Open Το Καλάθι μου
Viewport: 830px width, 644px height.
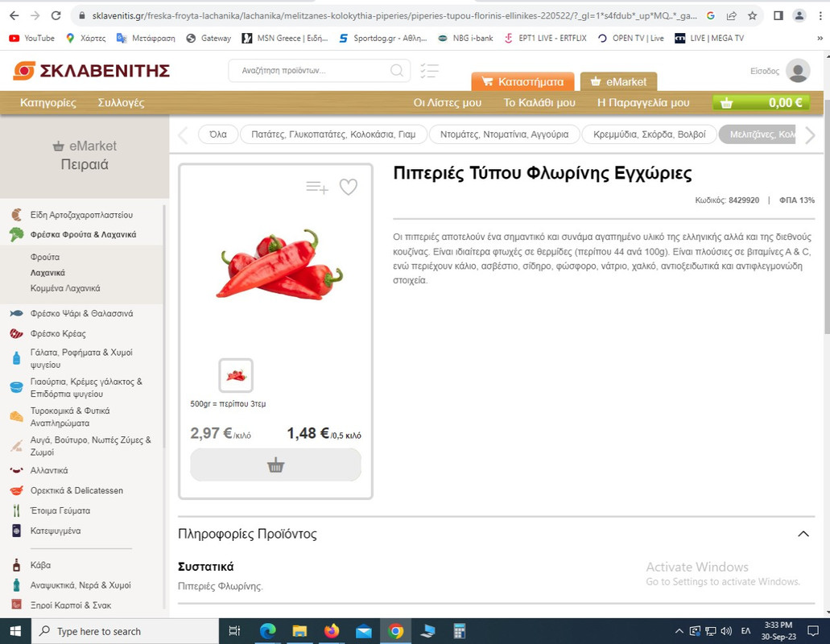(x=539, y=103)
